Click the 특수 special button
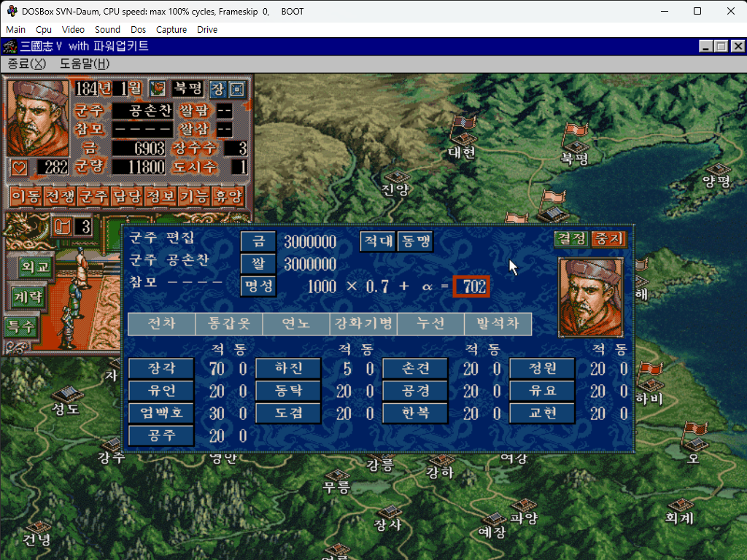Viewport: 747px width, 560px height. tap(21, 327)
